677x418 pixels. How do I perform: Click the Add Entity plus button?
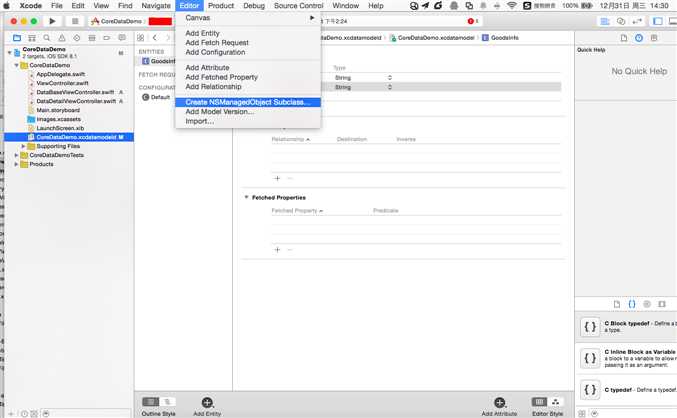coord(207,402)
